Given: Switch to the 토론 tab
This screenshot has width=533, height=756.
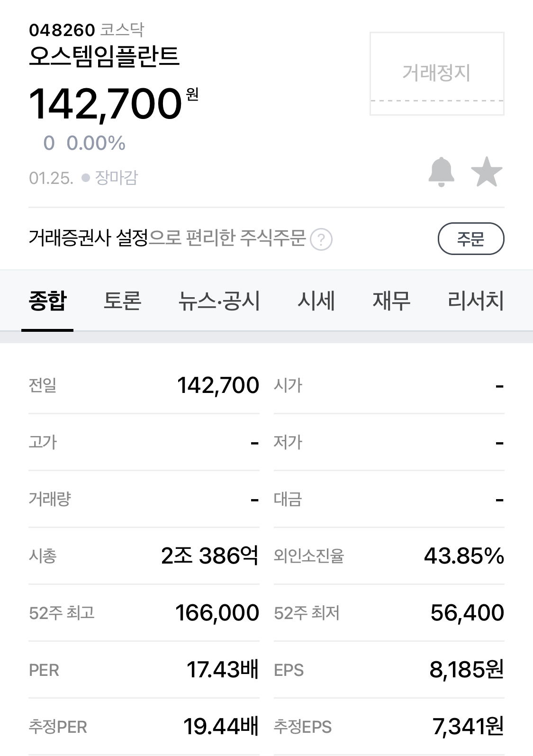Looking at the screenshot, I should point(122,301).
